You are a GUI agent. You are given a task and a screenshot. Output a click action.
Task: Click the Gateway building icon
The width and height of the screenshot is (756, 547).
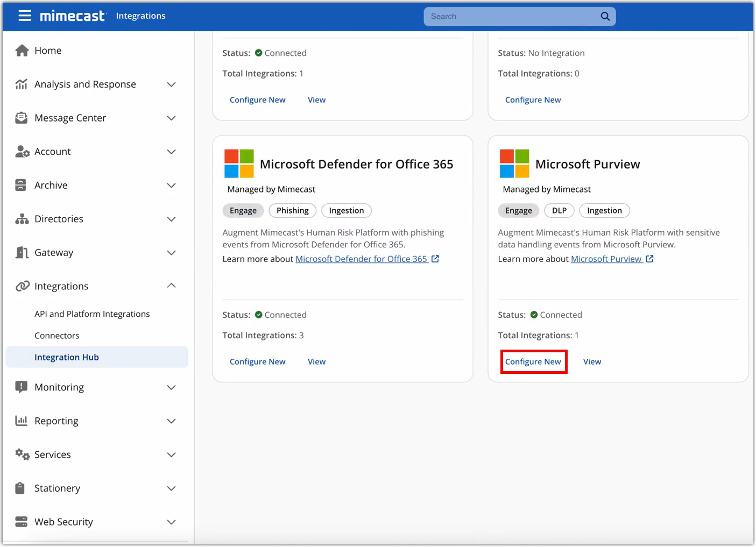click(x=22, y=252)
